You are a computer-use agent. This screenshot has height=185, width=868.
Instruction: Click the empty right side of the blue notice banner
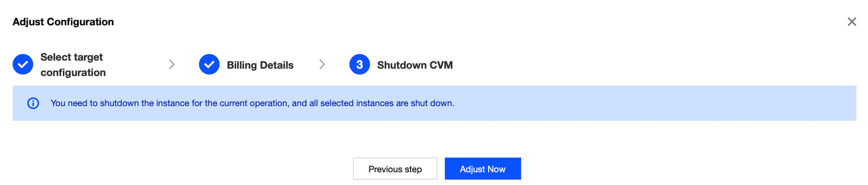(x=686, y=103)
